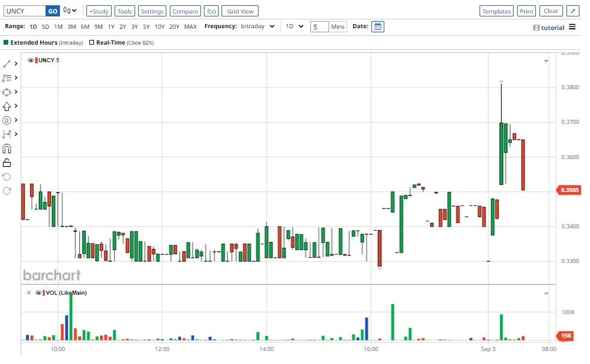590x364 pixels.
Task: Select the 10Y range
Action: click(159, 26)
